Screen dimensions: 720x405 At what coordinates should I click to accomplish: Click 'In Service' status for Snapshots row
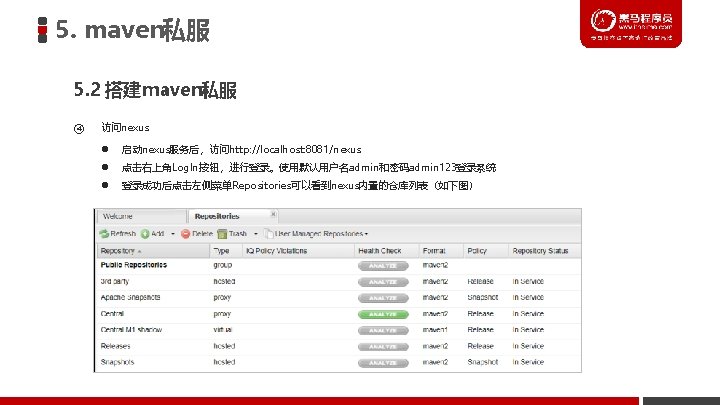528,362
